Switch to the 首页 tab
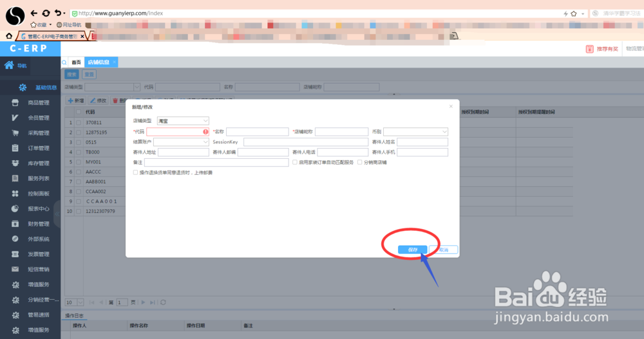The width and height of the screenshot is (644, 339). (76, 62)
